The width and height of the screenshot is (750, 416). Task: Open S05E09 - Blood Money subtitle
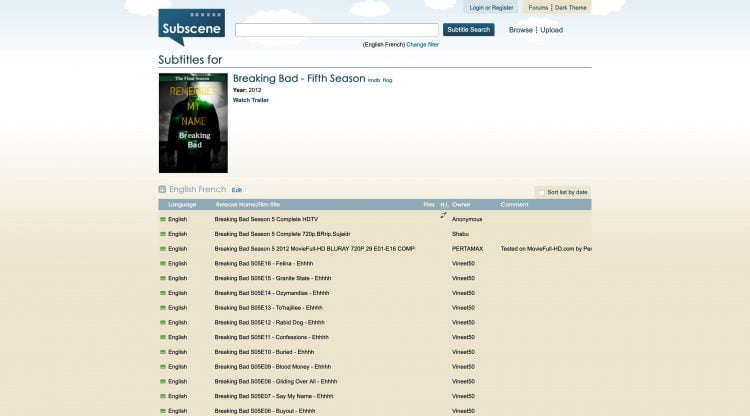[273, 367]
